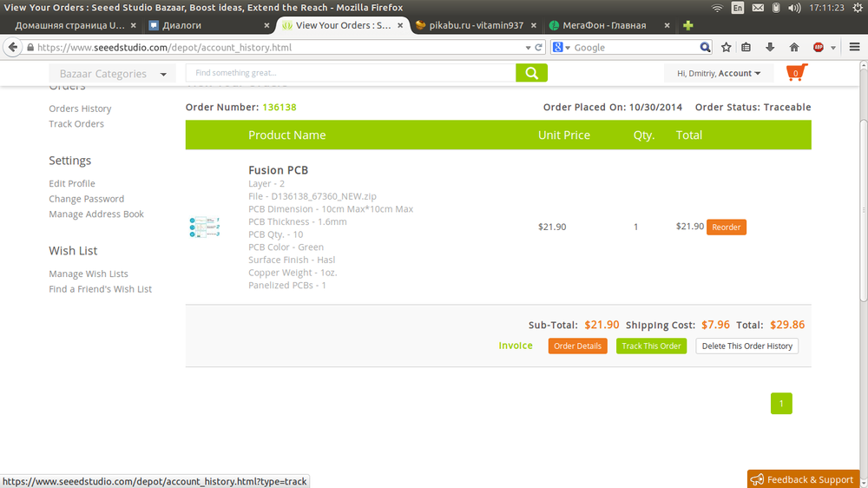The width and height of the screenshot is (868, 488).
Task: Click order number 136138 link
Action: (x=279, y=107)
